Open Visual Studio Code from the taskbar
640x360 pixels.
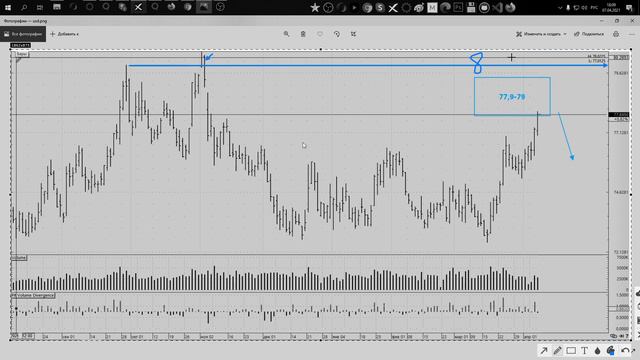click(497, 8)
